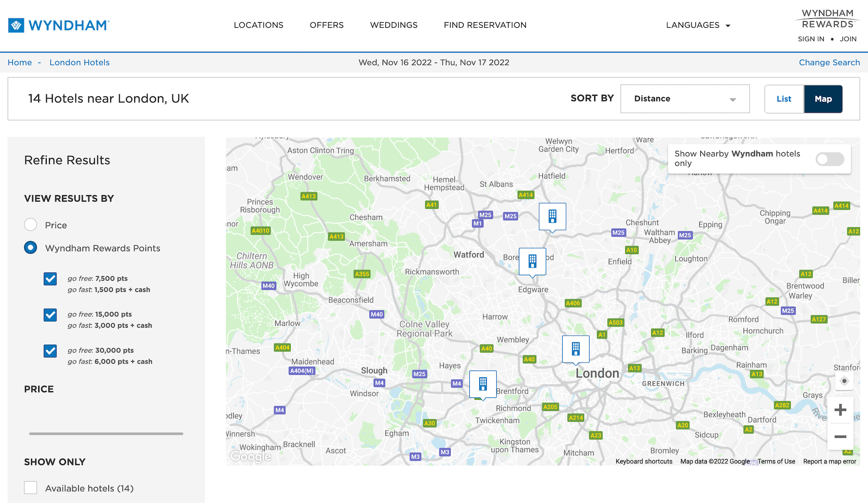Zoom in on the map

click(840, 410)
